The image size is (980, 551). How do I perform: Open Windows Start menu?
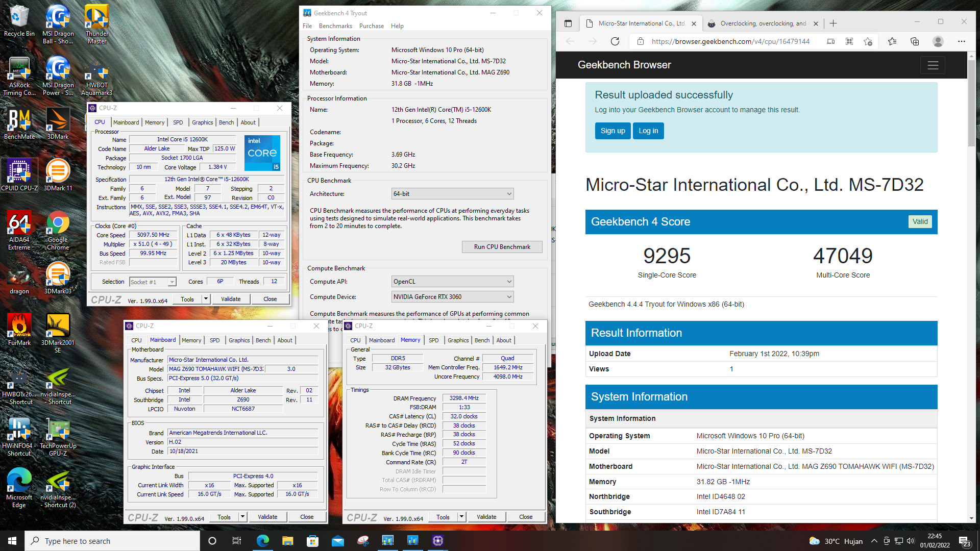click(x=12, y=541)
